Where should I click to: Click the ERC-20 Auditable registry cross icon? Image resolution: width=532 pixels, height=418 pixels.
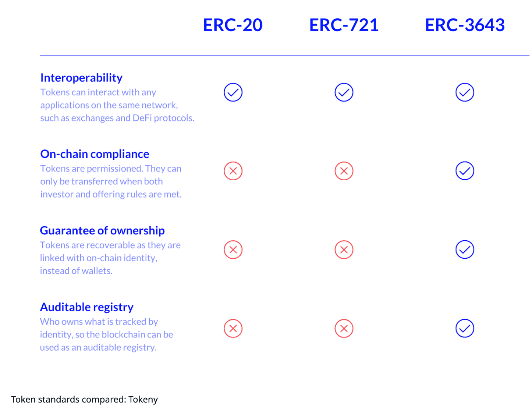point(233,329)
